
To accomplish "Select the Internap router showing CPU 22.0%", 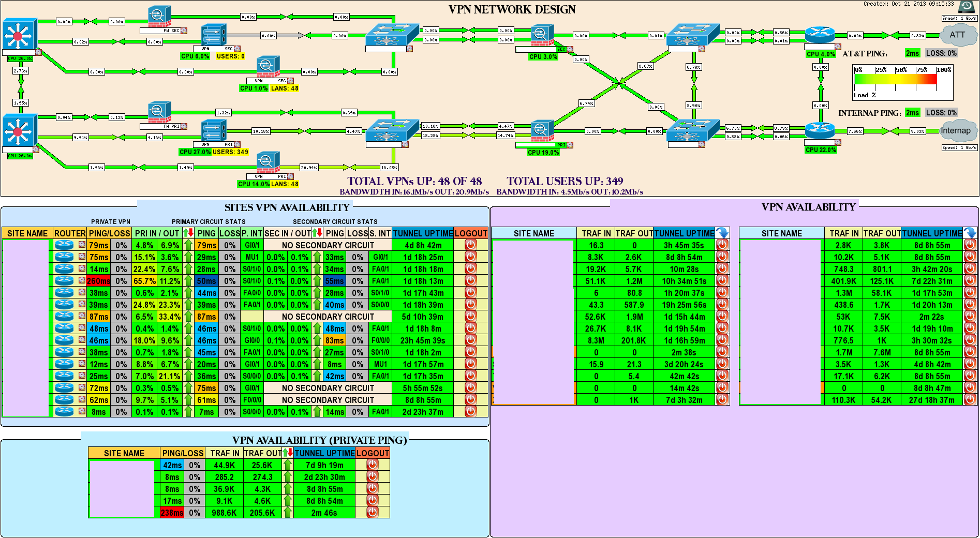I will (820, 131).
